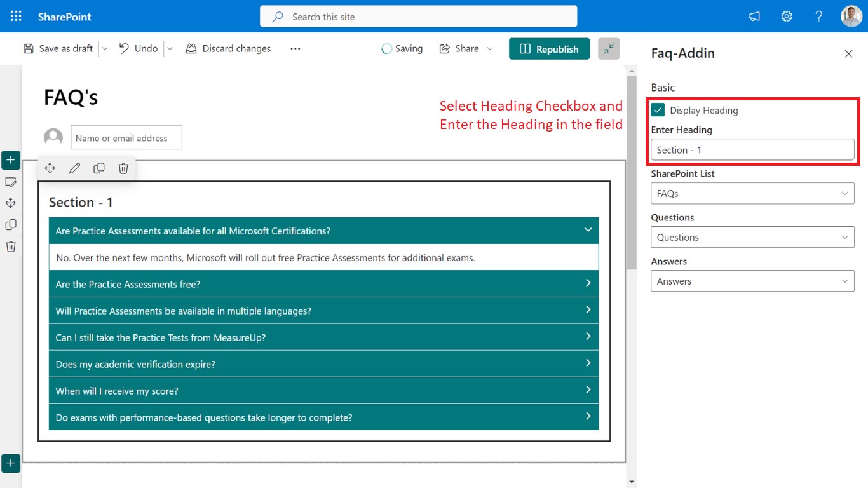Click the author avatar placeholder icon
This screenshot has height=488, width=868.
[x=53, y=137]
